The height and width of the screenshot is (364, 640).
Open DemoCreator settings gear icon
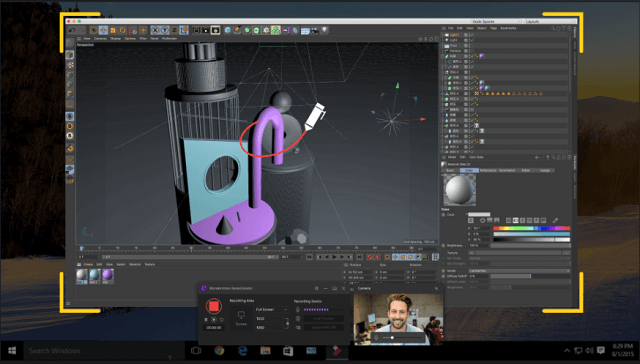pyautogui.click(x=316, y=289)
